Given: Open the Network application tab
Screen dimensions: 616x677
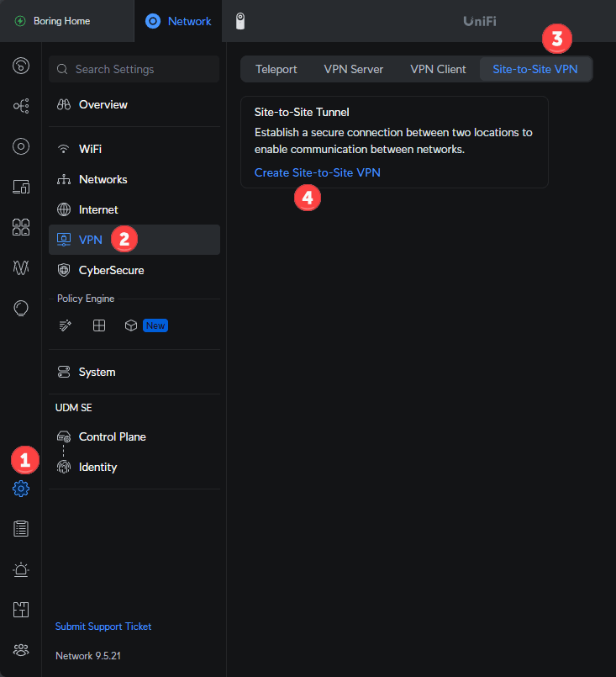Looking at the screenshot, I should (178, 21).
